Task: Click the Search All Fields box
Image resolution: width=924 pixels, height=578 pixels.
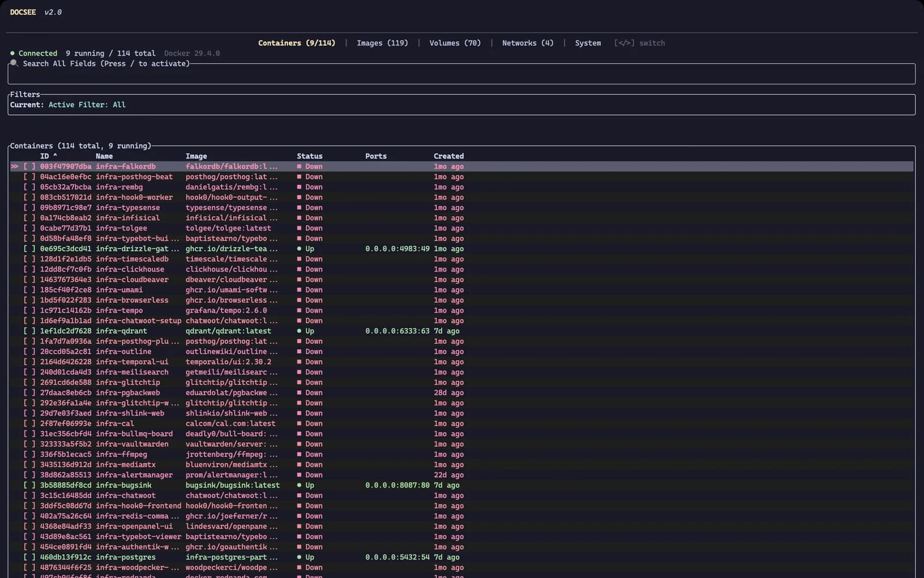Action: pyautogui.click(x=461, y=74)
